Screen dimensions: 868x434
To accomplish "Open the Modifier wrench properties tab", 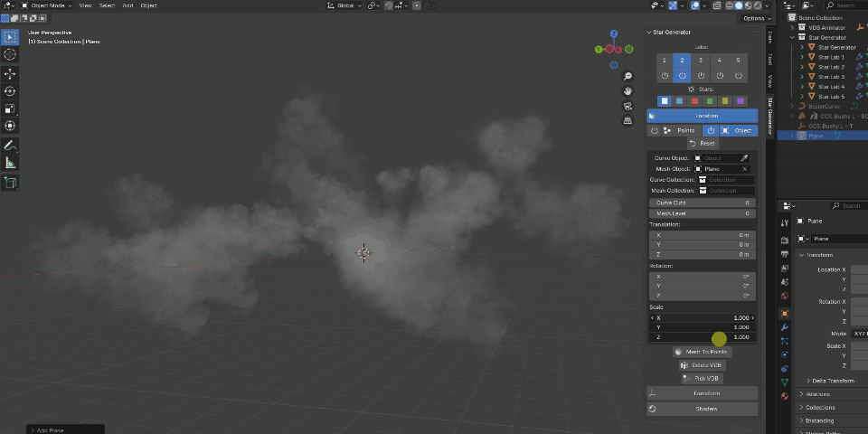I will click(785, 327).
